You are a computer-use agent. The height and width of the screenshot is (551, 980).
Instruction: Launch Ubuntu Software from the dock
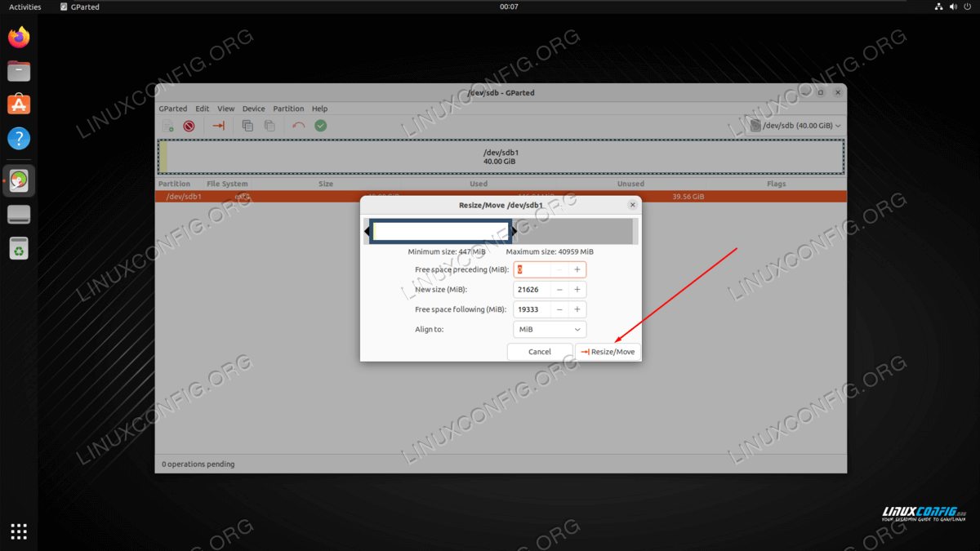pos(19,104)
